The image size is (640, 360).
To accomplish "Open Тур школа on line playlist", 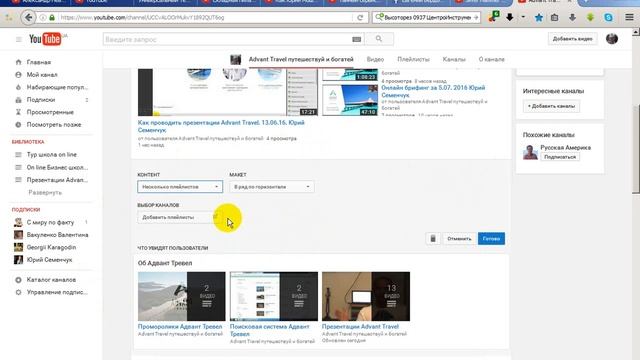I will point(51,155).
